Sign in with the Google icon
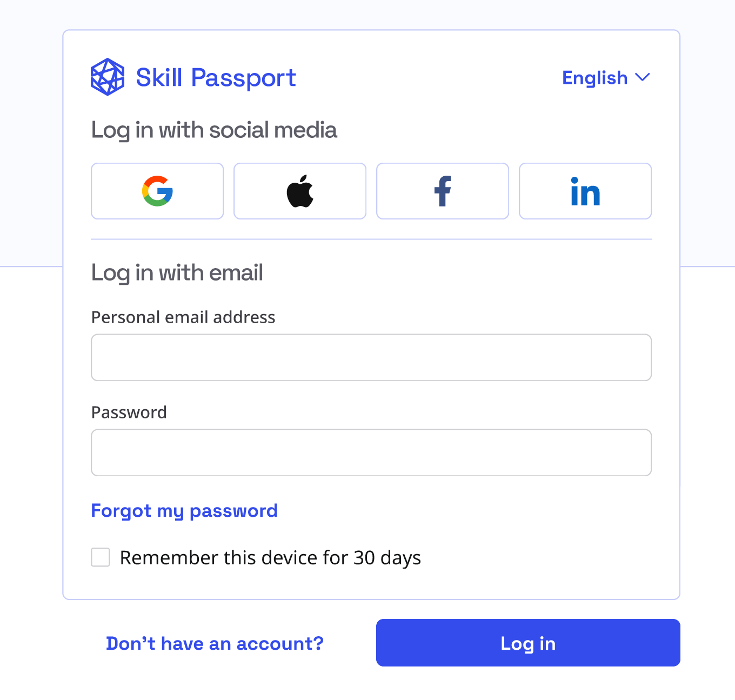This screenshot has width=735, height=700. click(x=157, y=191)
